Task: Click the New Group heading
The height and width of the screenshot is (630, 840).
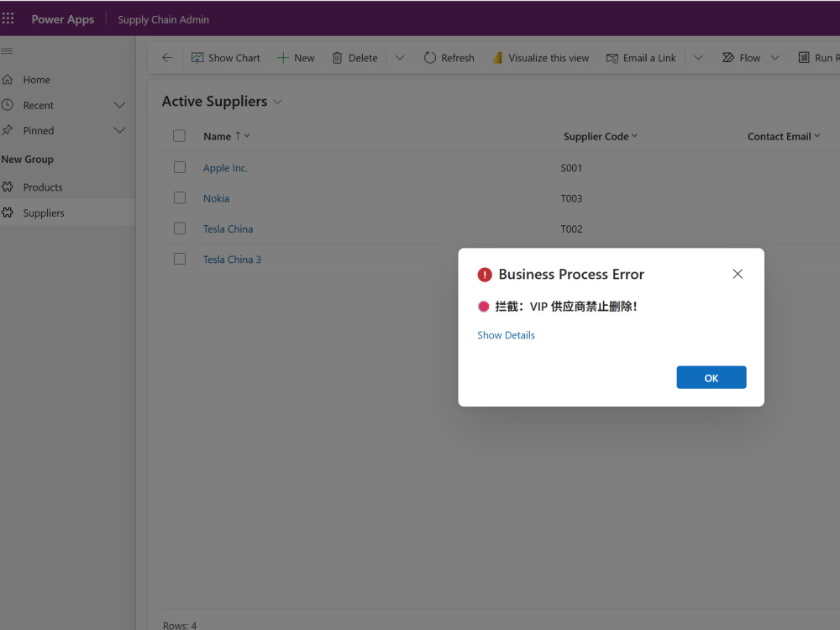Action: click(28, 159)
